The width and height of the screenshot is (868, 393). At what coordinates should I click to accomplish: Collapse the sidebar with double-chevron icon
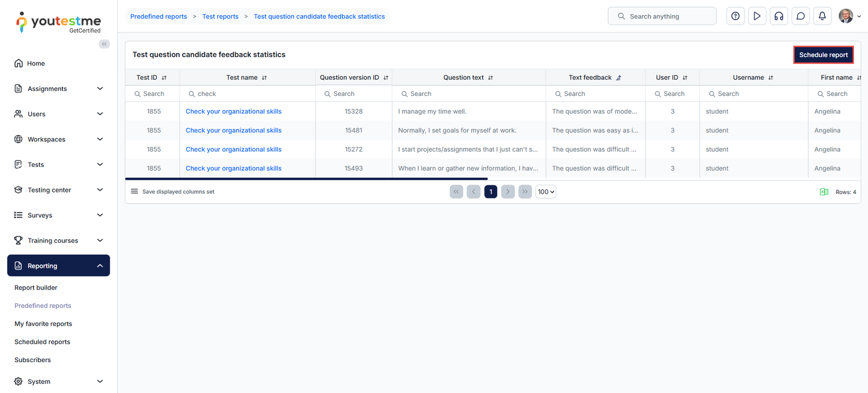[104, 44]
